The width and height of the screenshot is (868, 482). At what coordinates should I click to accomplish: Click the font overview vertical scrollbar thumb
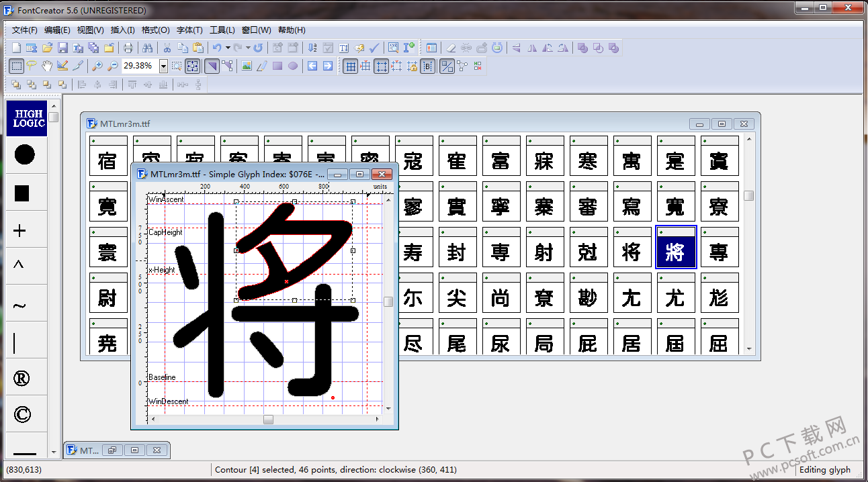point(749,196)
